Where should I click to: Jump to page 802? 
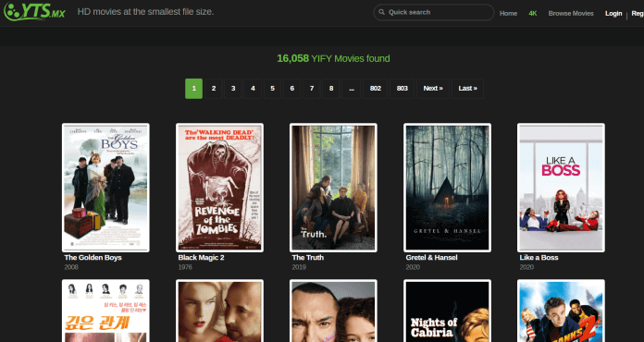[376, 89]
